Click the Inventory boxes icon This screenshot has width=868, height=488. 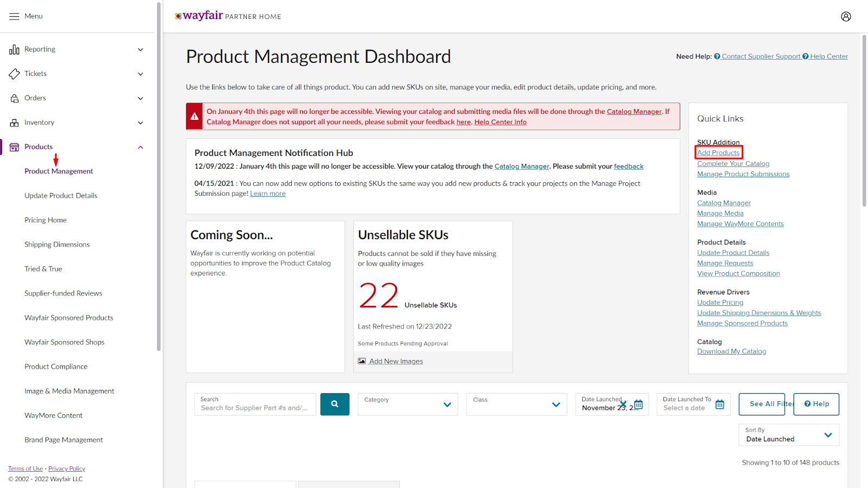(x=15, y=123)
